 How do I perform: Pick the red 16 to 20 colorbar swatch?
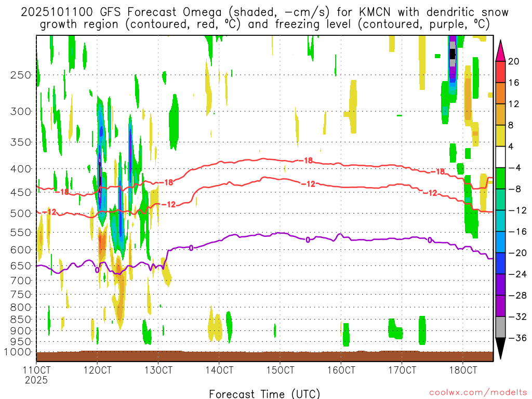point(500,72)
